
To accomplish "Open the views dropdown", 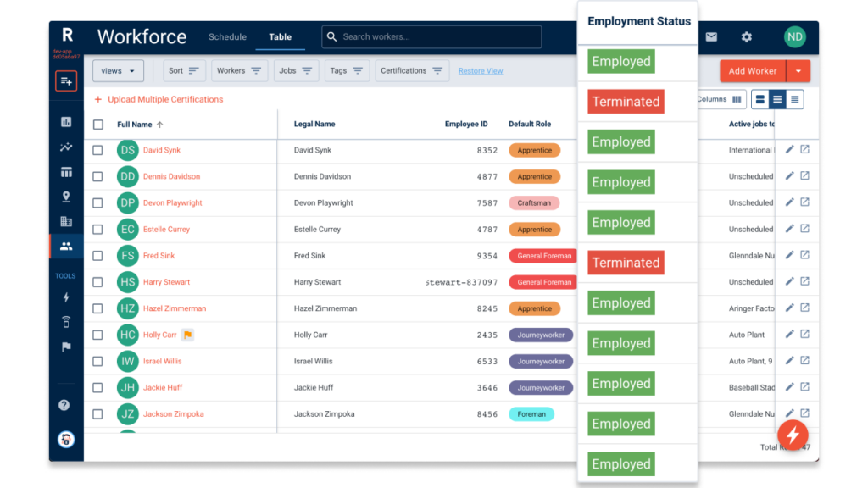I will pyautogui.click(x=118, y=71).
